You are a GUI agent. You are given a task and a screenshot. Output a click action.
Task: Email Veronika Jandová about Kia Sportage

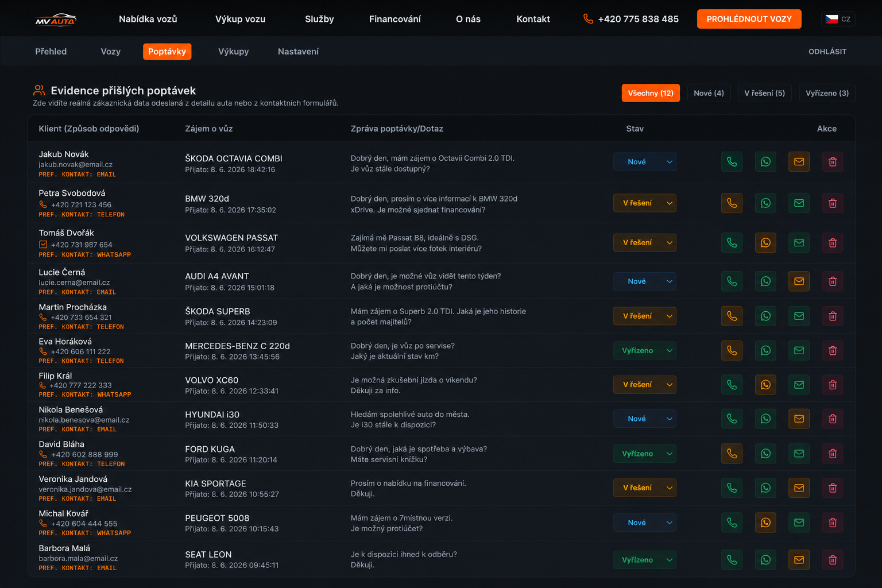click(x=799, y=488)
